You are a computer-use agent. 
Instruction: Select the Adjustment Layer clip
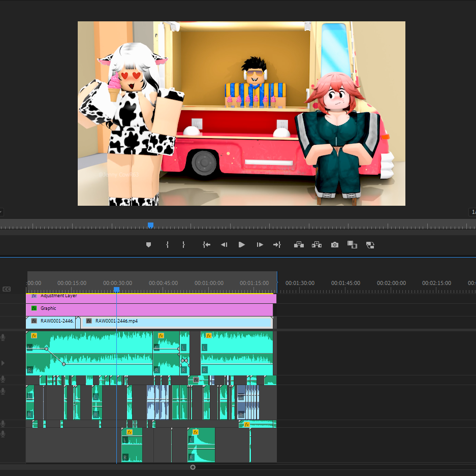pos(151,298)
